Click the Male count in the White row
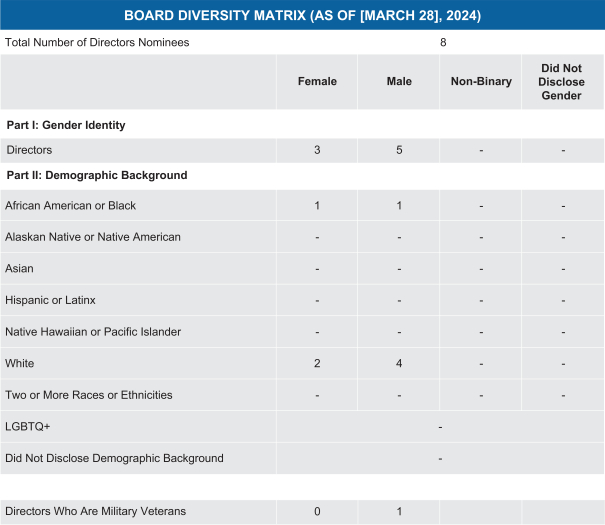The image size is (605, 525). 399,363
